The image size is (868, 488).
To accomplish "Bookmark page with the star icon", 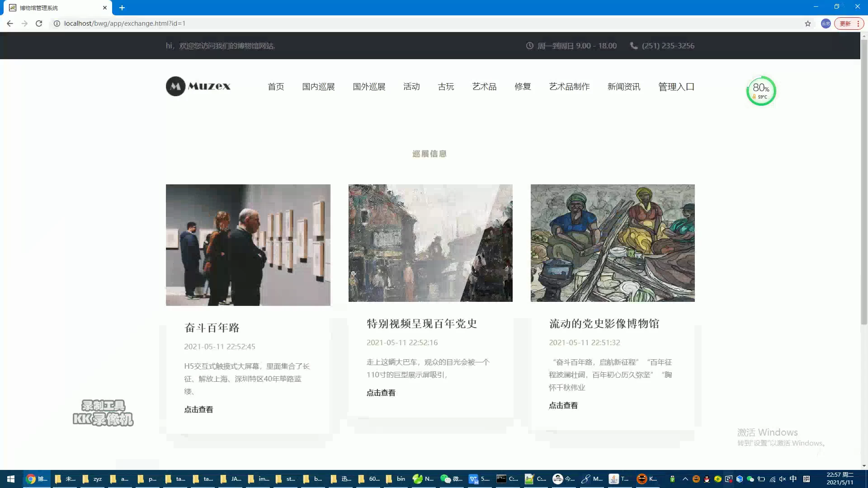I will tap(807, 23).
